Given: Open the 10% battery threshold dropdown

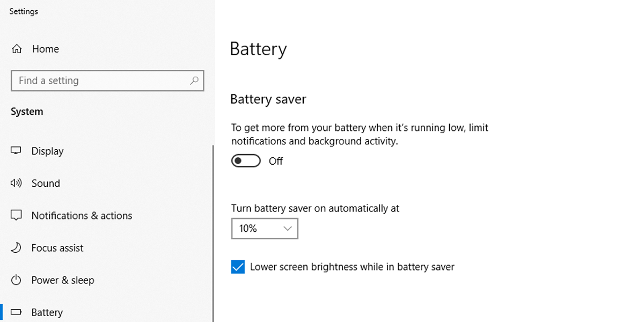Looking at the screenshot, I should 258,229.
